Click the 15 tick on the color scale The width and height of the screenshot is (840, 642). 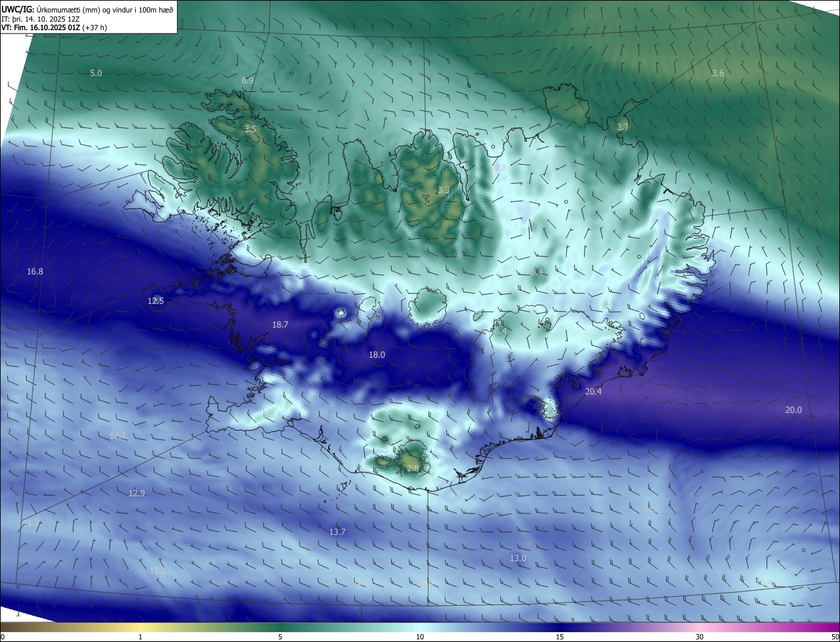click(x=560, y=637)
